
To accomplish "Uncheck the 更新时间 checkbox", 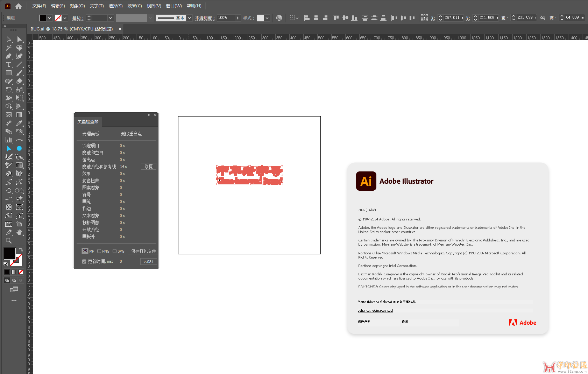I will pyautogui.click(x=84, y=262).
